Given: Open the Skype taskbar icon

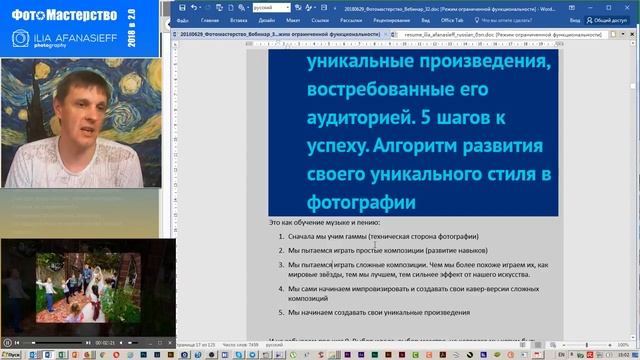Looking at the screenshot, I should 238,355.
